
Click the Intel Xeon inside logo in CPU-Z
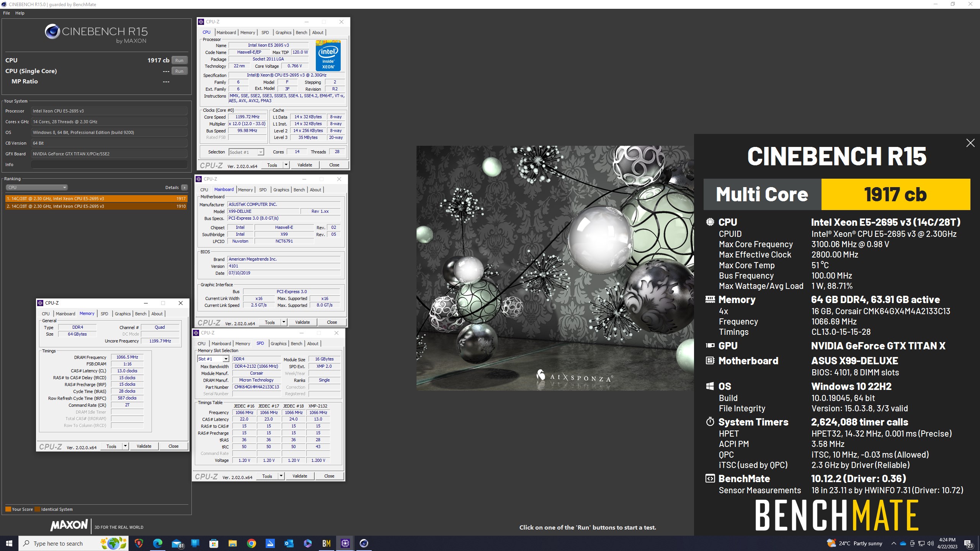[x=328, y=55]
